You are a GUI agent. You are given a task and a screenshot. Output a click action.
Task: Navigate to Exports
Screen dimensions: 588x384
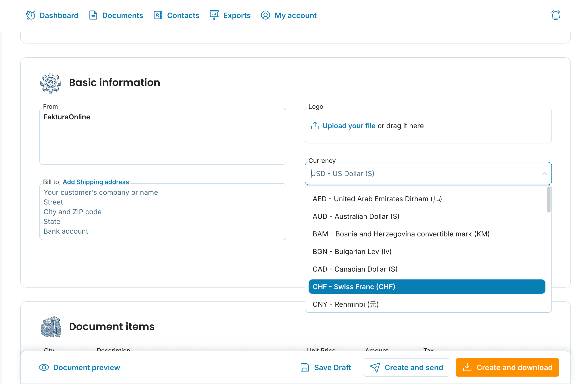pos(230,15)
